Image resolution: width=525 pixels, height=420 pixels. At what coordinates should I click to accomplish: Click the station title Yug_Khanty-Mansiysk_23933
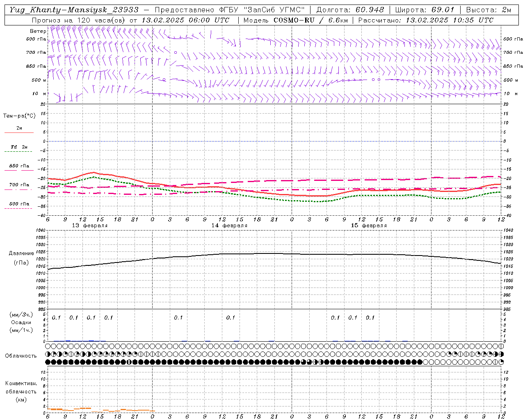click(x=74, y=10)
